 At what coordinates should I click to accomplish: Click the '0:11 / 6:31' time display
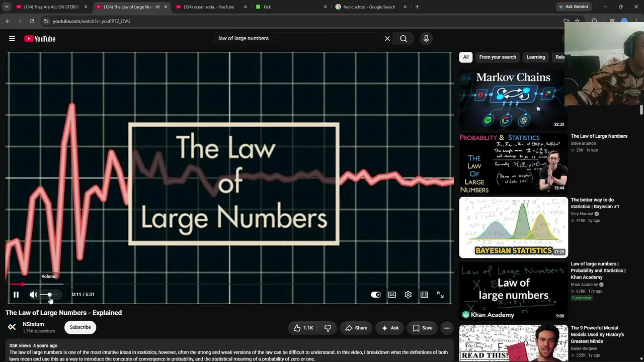coord(83,295)
